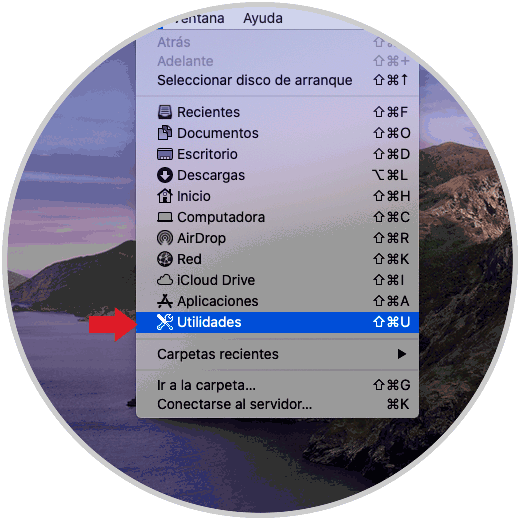This screenshot has height=520, width=520.
Task: Click the Utilidades tools icon
Action: (165, 322)
